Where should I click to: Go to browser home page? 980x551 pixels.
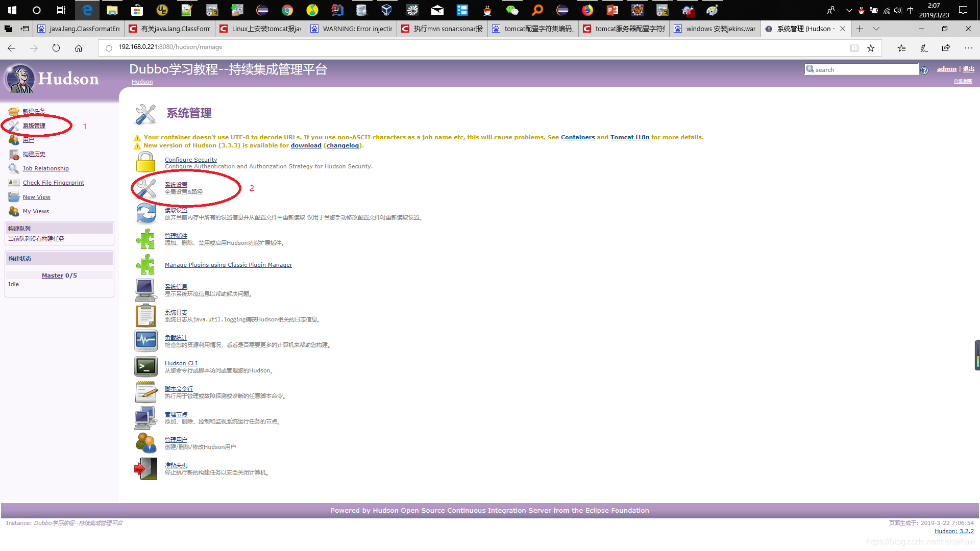pos(79,48)
